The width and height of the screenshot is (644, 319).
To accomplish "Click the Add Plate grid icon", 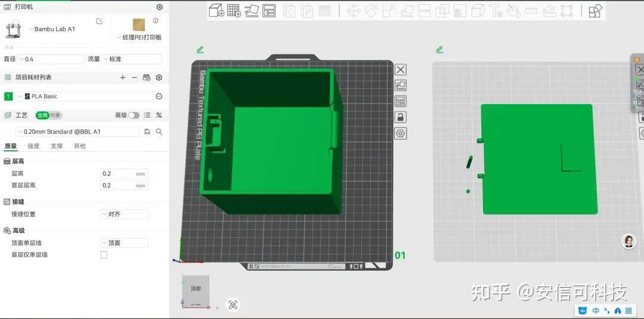I will (234, 11).
